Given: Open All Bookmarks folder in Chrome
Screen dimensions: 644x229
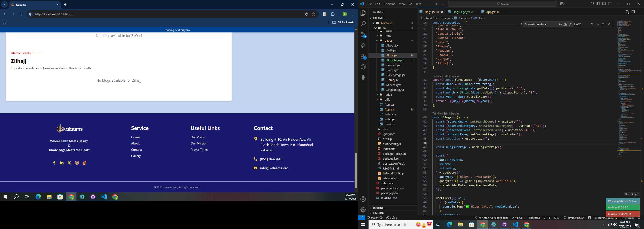Looking at the screenshot, I should click(343, 23).
